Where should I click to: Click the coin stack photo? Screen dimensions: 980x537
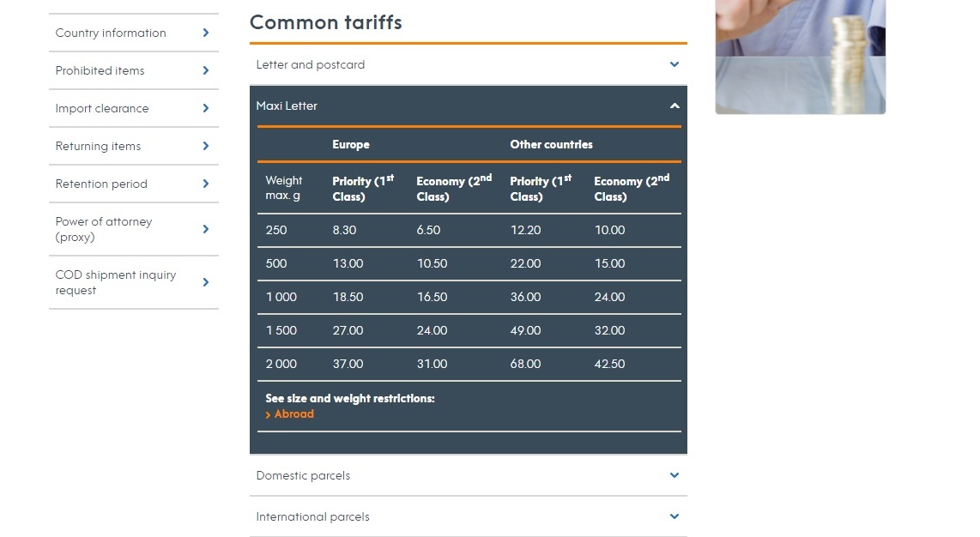pyautogui.click(x=800, y=57)
